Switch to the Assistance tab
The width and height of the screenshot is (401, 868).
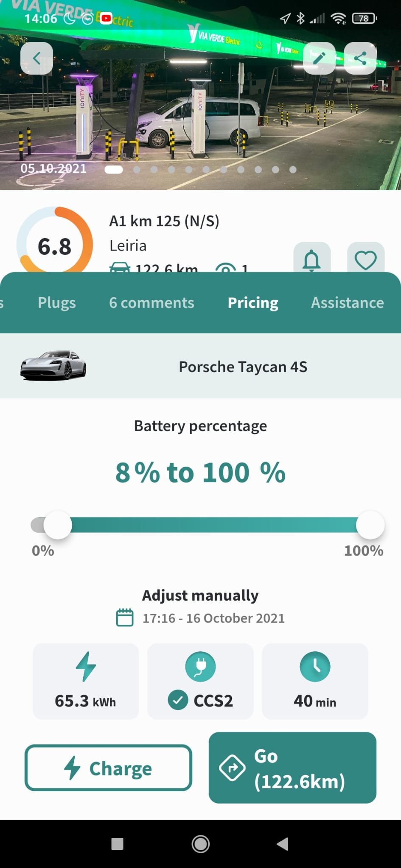pos(347,303)
